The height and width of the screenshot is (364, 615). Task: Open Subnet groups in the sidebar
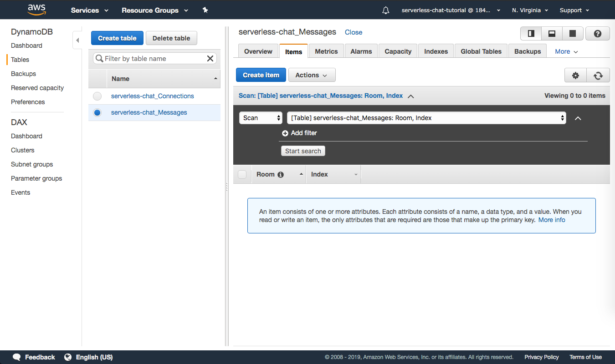coord(32,164)
